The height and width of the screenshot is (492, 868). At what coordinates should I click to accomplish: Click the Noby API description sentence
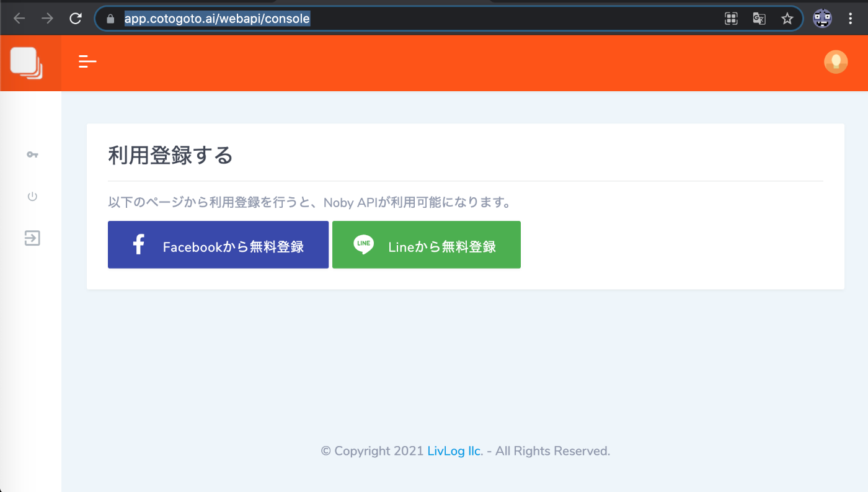point(309,203)
